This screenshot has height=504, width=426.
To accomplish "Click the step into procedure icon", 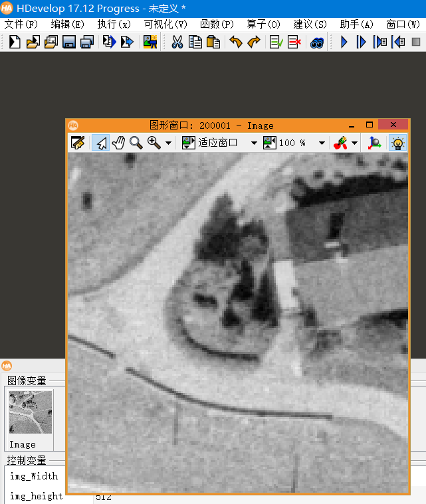I will click(380, 42).
